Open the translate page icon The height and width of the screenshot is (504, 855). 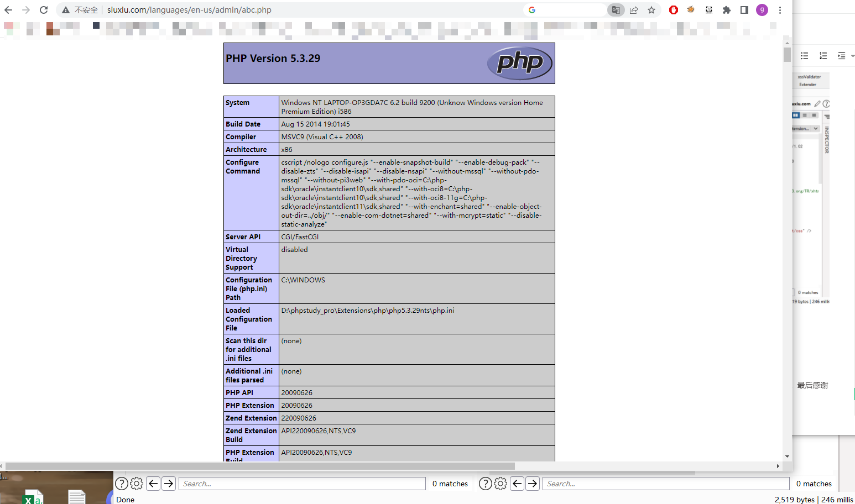(616, 10)
